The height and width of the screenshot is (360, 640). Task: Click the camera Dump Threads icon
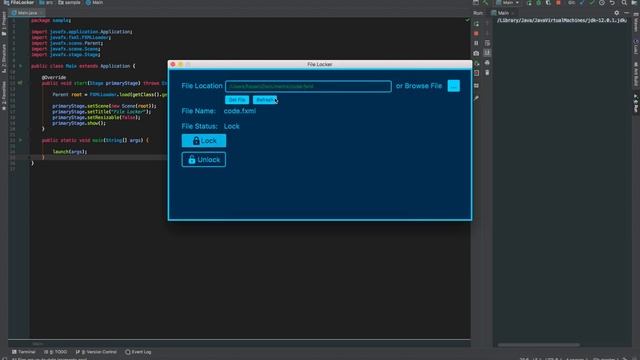[476, 53]
